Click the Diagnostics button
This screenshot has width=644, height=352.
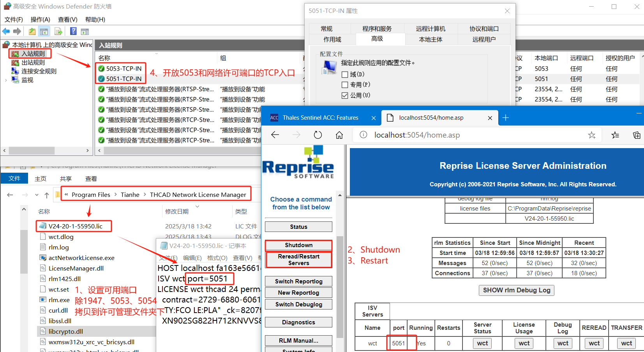pyautogui.click(x=298, y=322)
